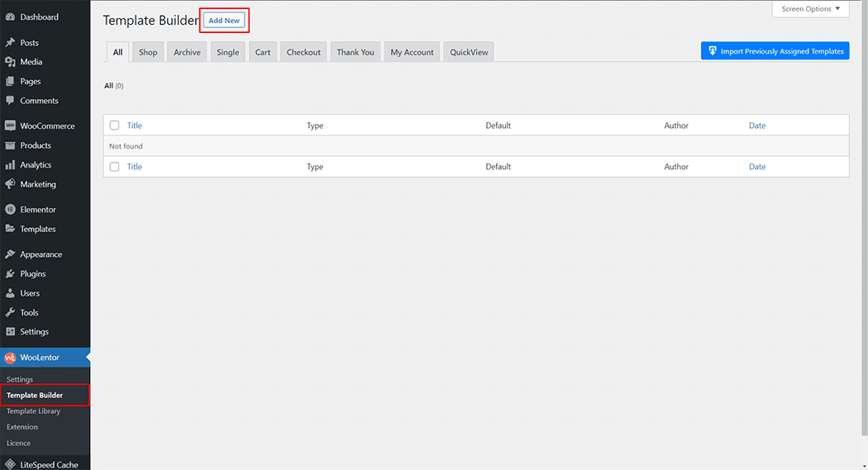Click the Analytics bar chart icon
This screenshot has height=470, width=868.
pyautogui.click(x=10, y=164)
